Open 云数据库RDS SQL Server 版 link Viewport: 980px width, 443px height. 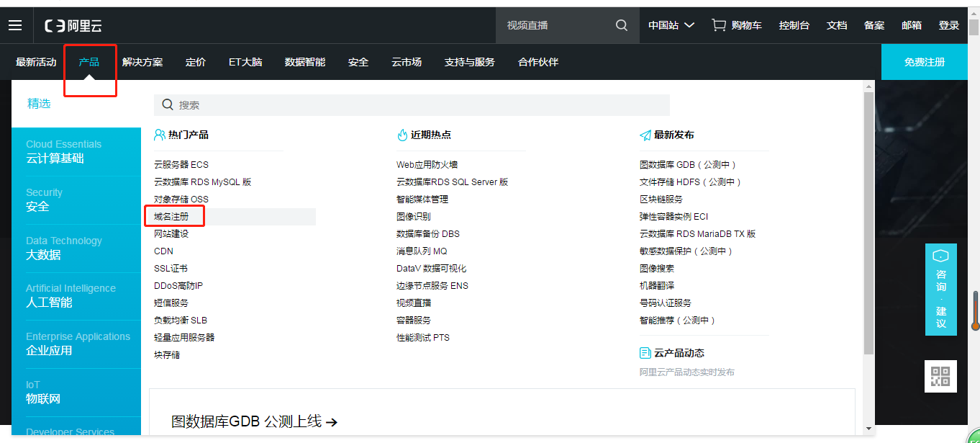(x=453, y=182)
